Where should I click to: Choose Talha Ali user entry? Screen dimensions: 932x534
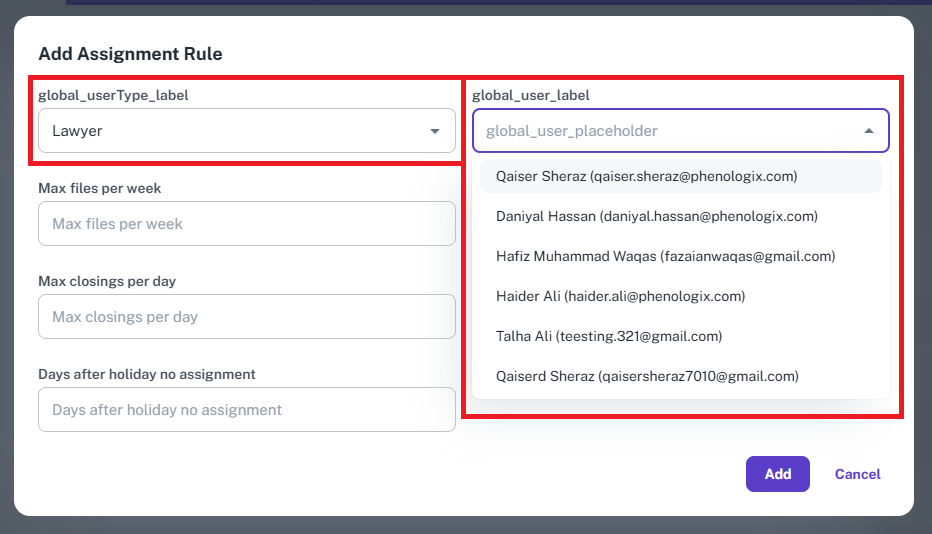click(x=608, y=336)
